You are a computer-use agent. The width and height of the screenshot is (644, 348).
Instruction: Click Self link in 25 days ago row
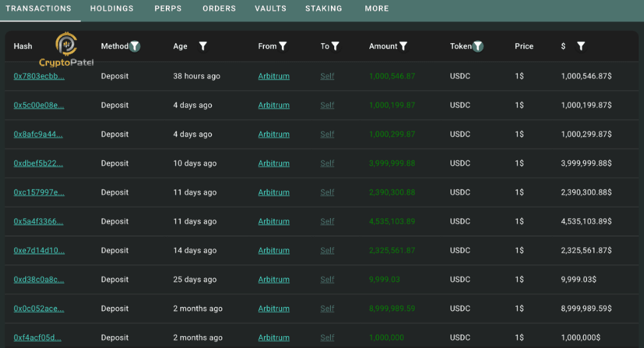(328, 280)
